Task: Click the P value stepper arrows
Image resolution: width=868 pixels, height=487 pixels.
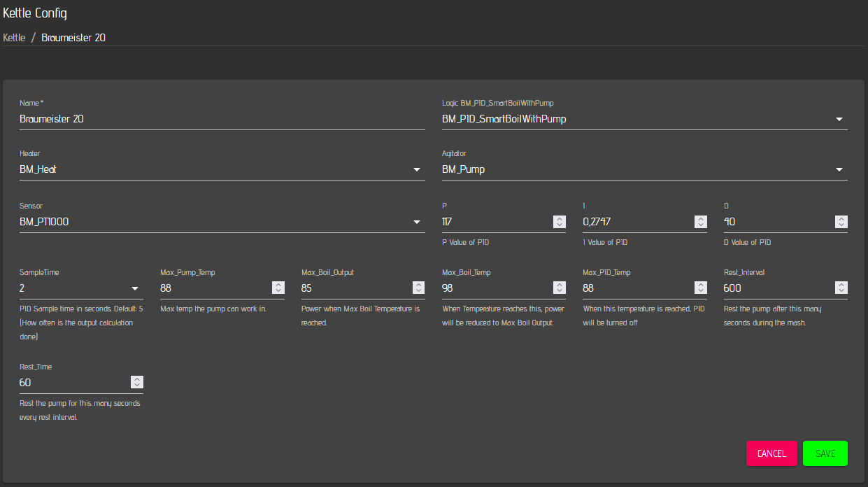Action: 560,221
